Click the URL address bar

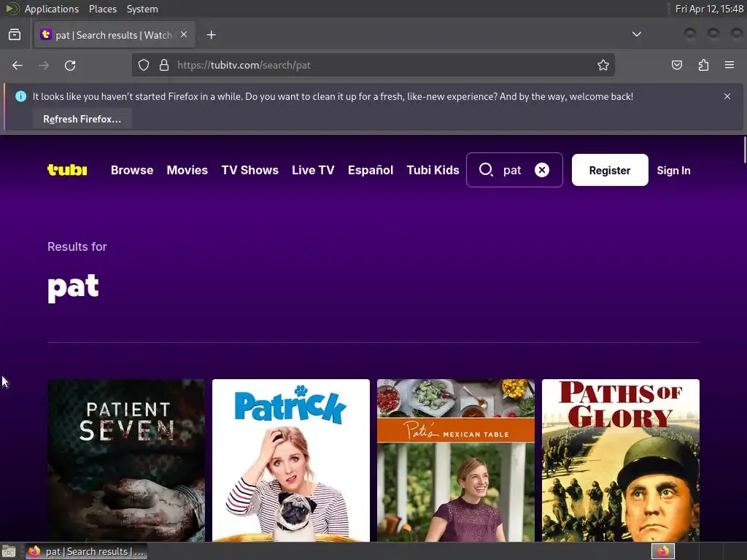(373, 65)
